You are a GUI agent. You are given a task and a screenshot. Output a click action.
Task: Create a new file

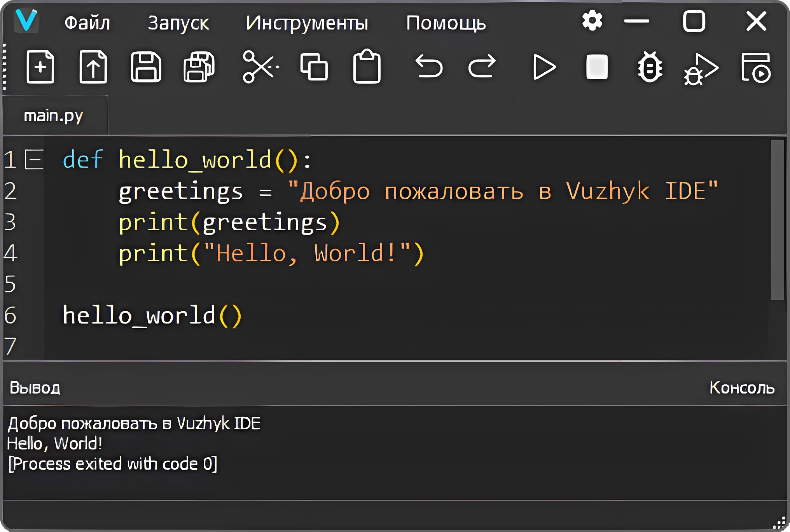(x=40, y=67)
